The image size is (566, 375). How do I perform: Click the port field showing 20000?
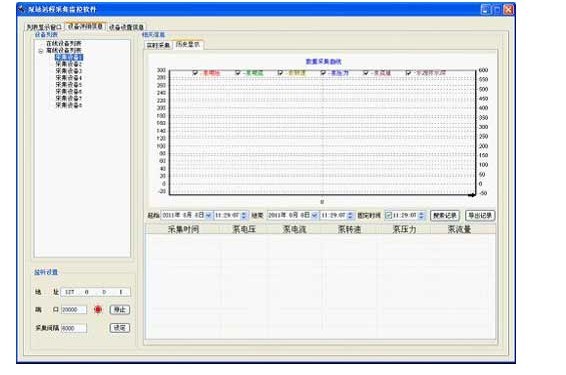click(x=74, y=309)
